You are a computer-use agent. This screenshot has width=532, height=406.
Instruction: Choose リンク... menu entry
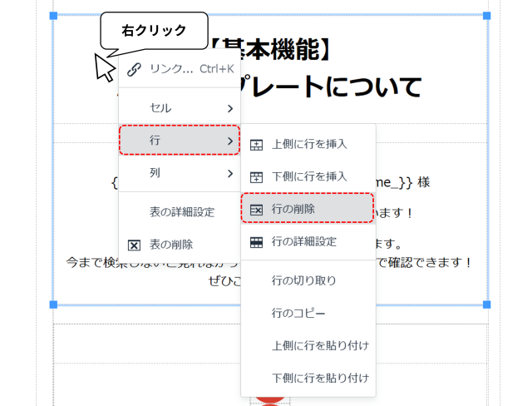pos(180,69)
